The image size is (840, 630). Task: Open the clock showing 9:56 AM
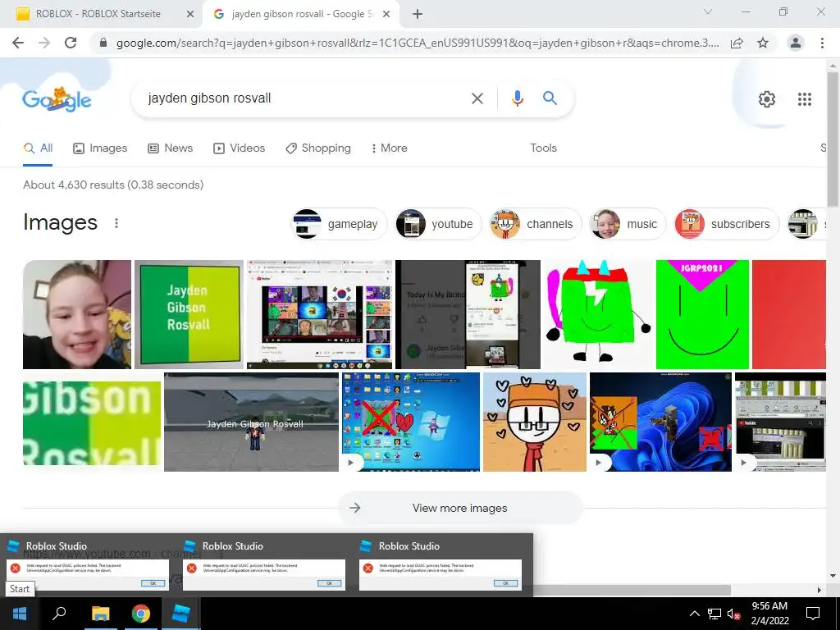click(769, 614)
